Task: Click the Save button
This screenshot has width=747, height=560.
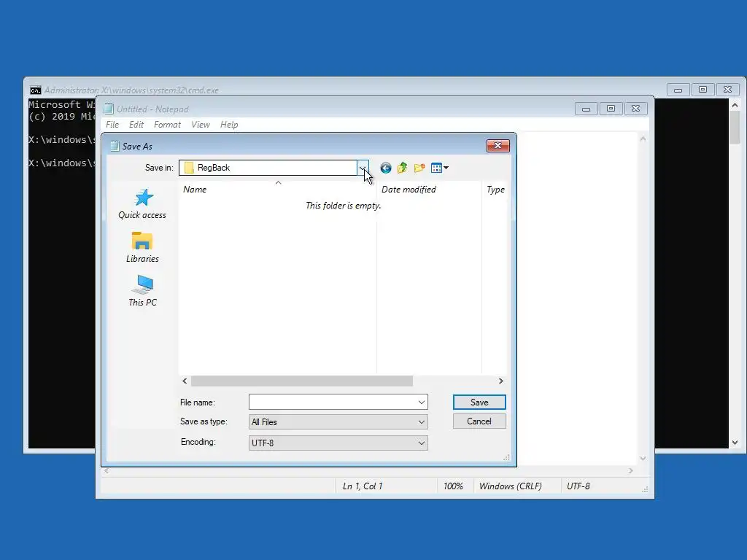Action: tap(479, 402)
